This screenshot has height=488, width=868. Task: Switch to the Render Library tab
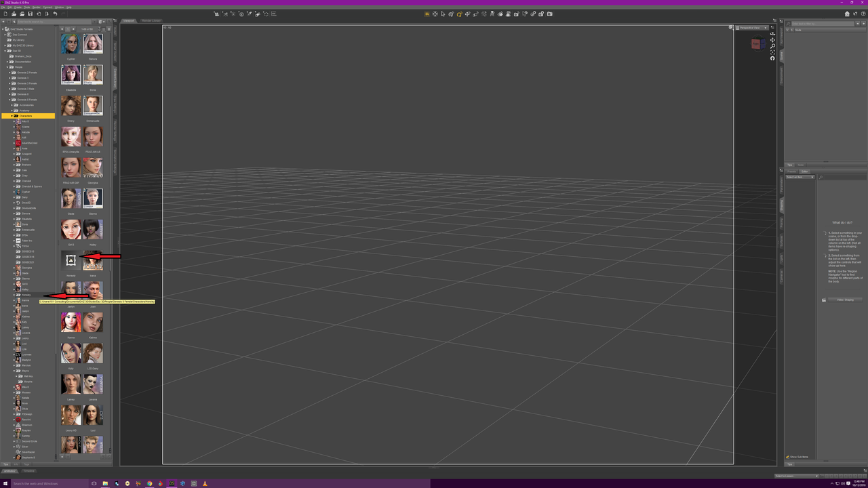coord(151,20)
